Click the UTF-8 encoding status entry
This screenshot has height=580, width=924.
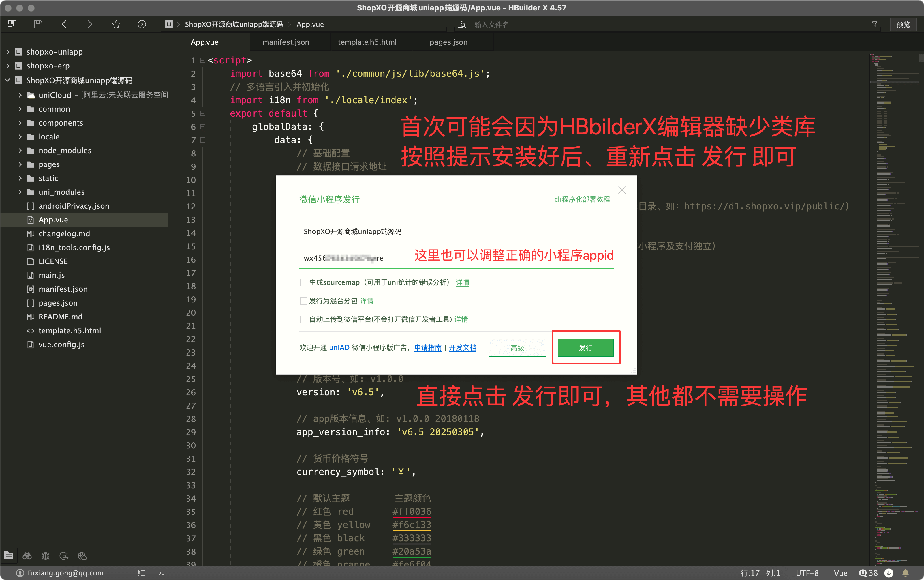807,573
